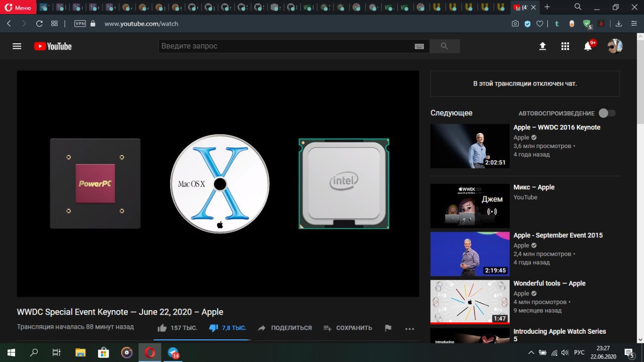644x362 pixels.
Task: Open the YouTube hamburger guide menu
Action: point(17,46)
